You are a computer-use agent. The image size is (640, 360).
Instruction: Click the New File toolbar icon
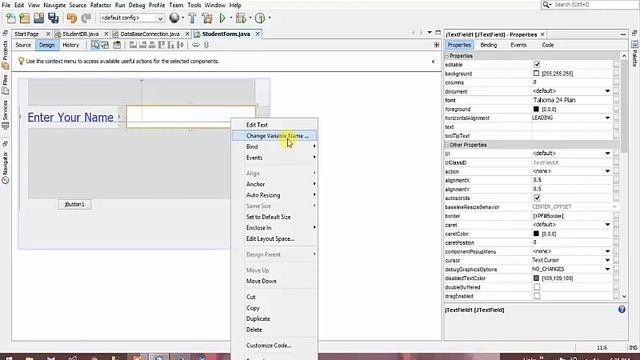[11, 18]
